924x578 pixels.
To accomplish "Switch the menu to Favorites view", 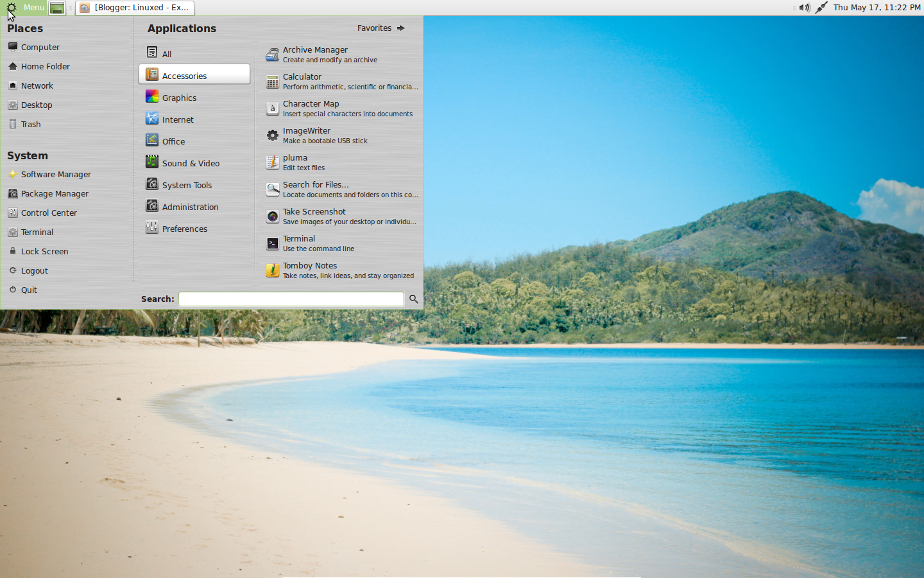I will tap(374, 28).
